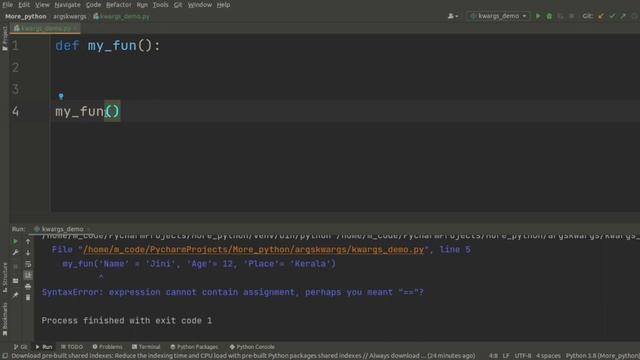This screenshot has height=360, width=640.
Task: Open the TODO tool window tab
Action: click(72, 347)
